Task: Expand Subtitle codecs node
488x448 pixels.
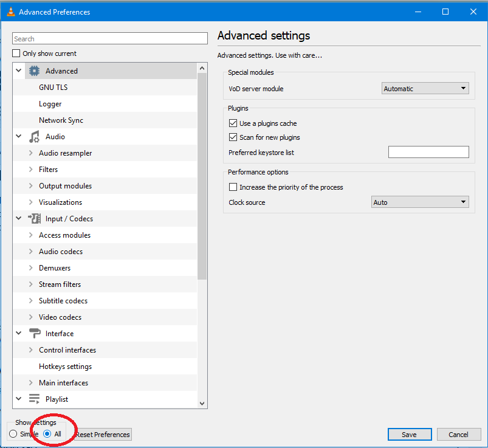Action: tap(30, 301)
